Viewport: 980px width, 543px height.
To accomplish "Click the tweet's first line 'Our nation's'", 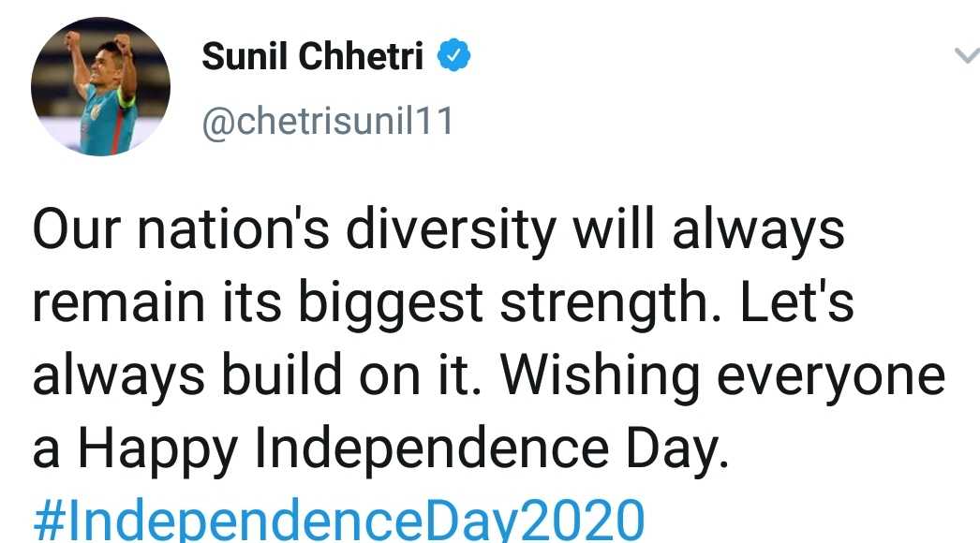I will (x=181, y=228).
